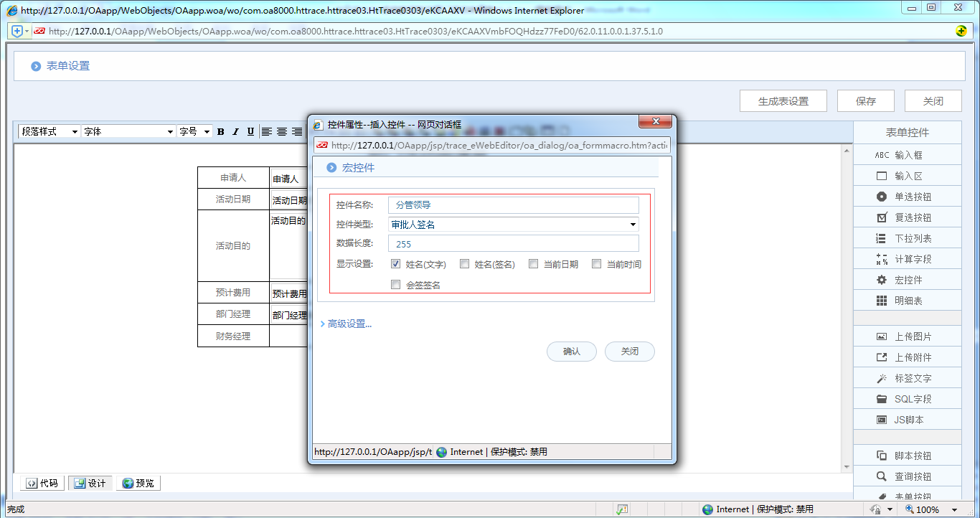Open the 控件类型 dropdown showing 审批人签名

[x=632, y=224]
